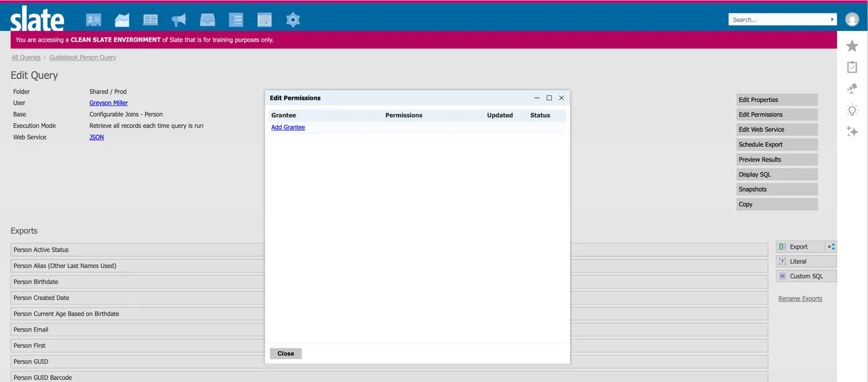868x382 pixels.
Task: Open the lightbulb suggestions icon
Action: (x=852, y=111)
